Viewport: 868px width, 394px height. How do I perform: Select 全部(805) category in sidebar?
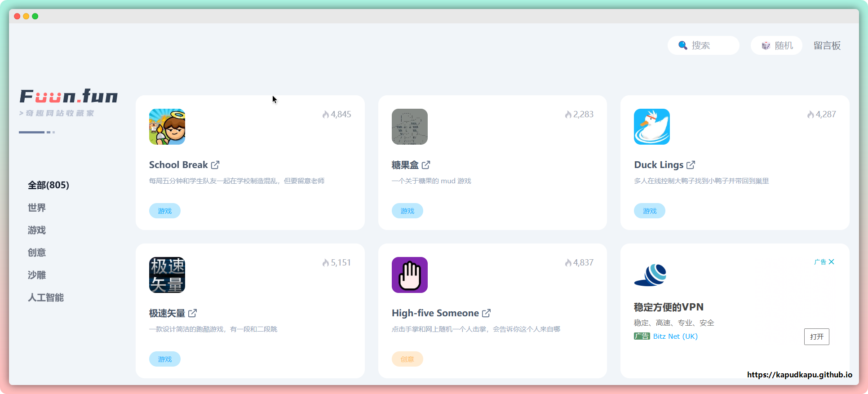tap(49, 185)
